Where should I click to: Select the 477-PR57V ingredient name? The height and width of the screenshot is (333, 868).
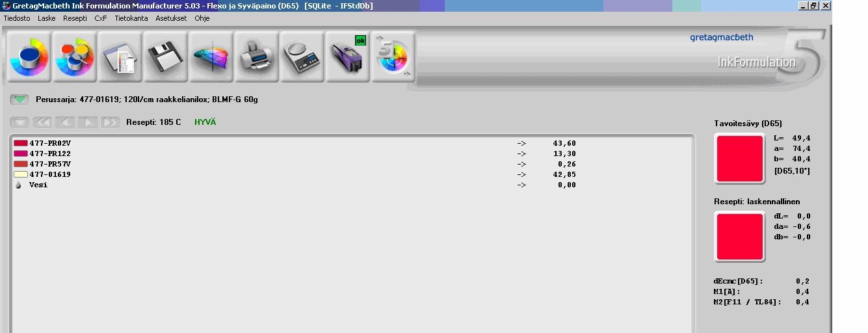50,164
